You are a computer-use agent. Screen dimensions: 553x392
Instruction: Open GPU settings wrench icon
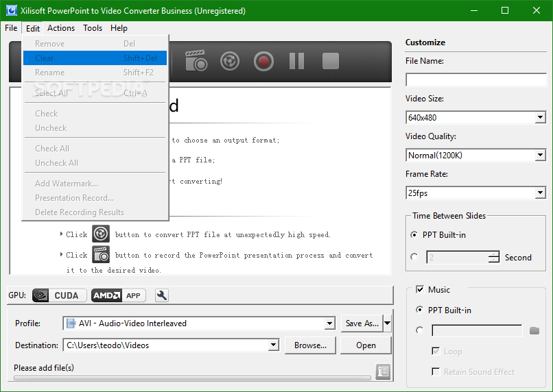tap(161, 295)
